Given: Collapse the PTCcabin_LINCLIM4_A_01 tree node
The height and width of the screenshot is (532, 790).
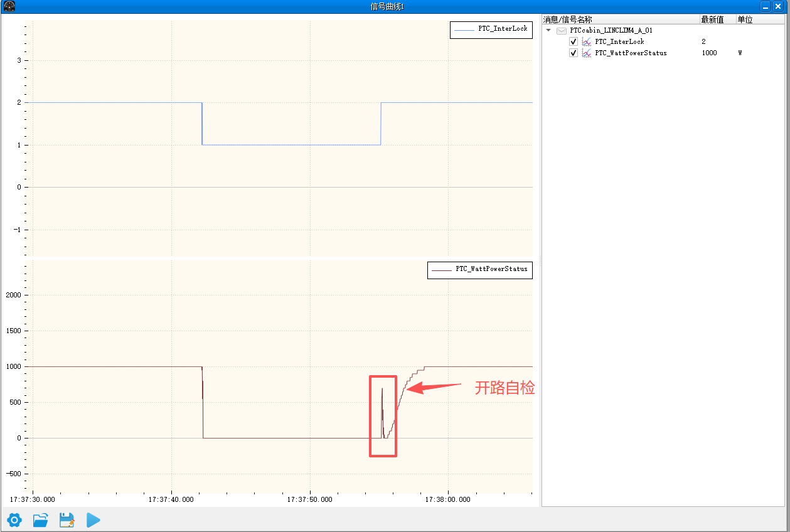Looking at the screenshot, I should pyautogui.click(x=548, y=30).
